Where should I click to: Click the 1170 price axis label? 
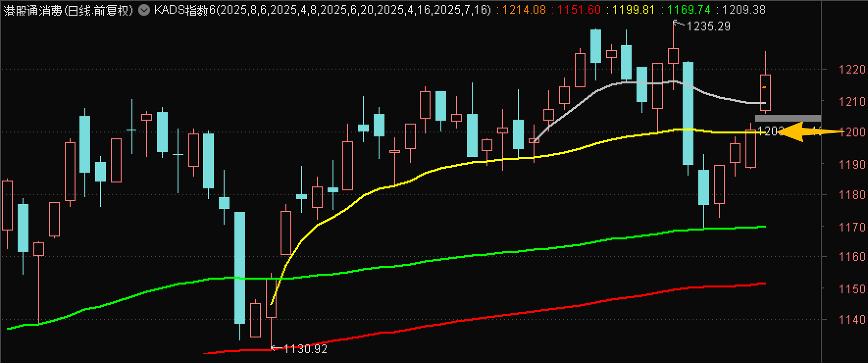[x=852, y=227]
